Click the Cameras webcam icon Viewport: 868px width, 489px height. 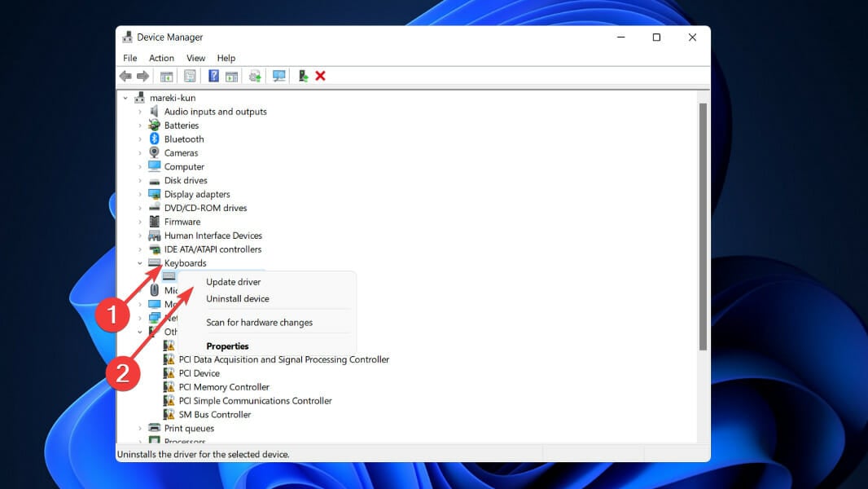pyautogui.click(x=154, y=152)
